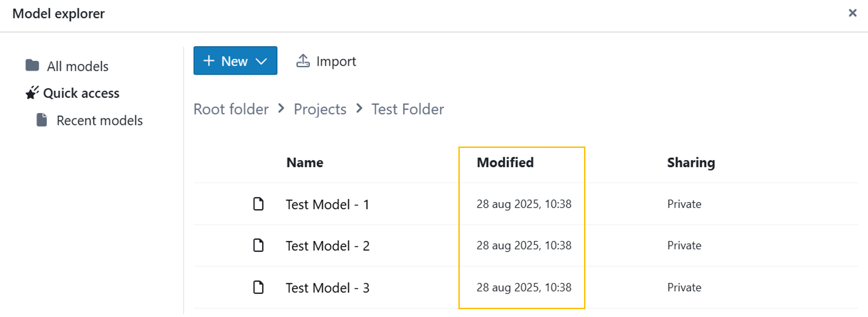Viewport: 868px width, 317px height.
Task: Show Recent models list
Action: point(99,121)
